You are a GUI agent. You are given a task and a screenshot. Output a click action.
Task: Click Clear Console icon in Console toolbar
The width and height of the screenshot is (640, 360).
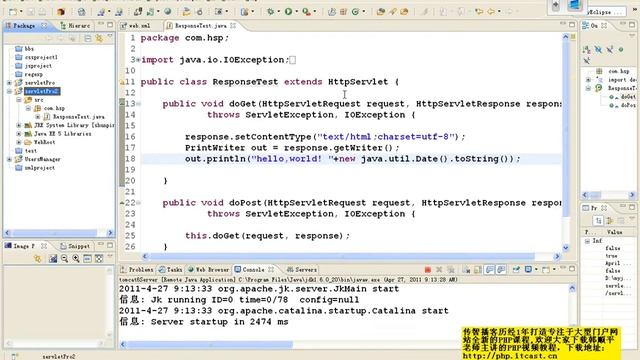467,270
